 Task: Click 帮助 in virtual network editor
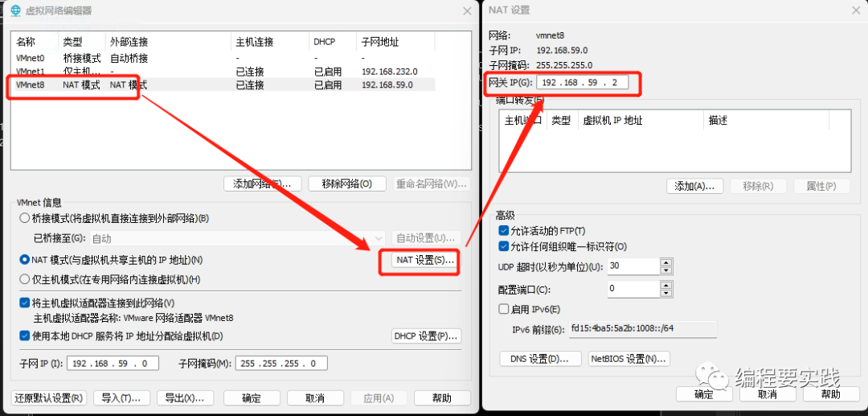[x=442, y=397]
